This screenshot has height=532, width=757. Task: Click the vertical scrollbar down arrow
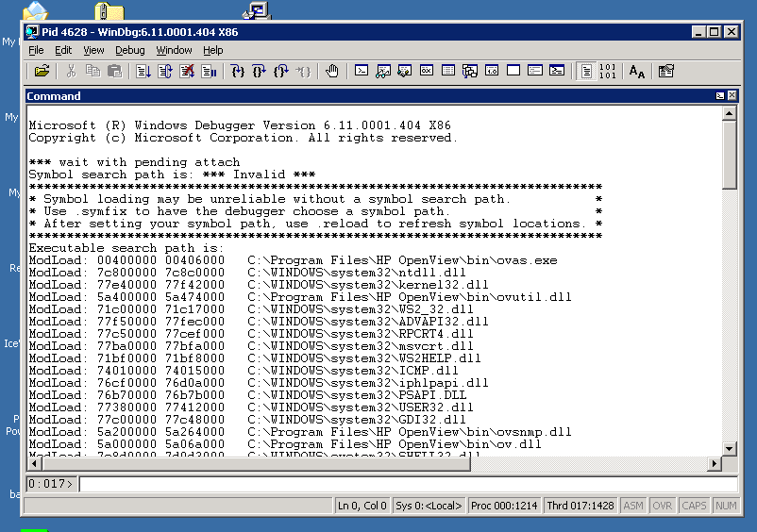pos(729,449)
